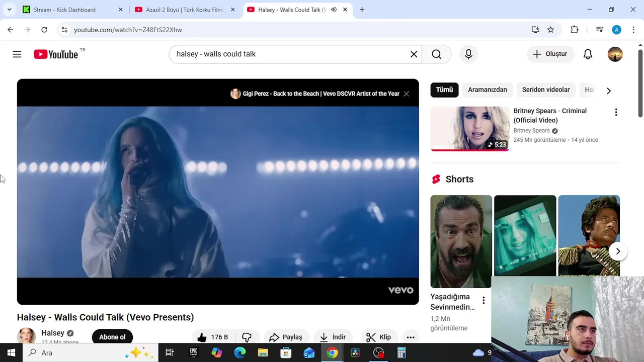Select the Aramanızdan filter chip
Viewport: 644px width, 362px height.
(x=488, y=89)
